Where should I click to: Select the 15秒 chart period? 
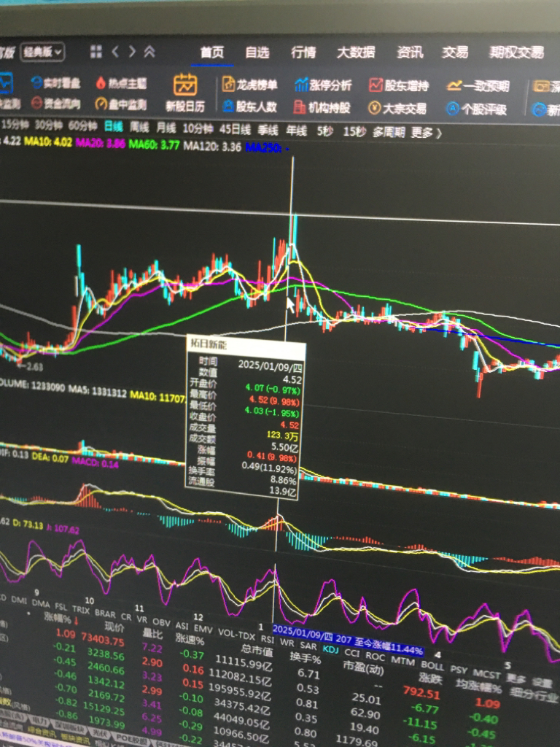354,132
